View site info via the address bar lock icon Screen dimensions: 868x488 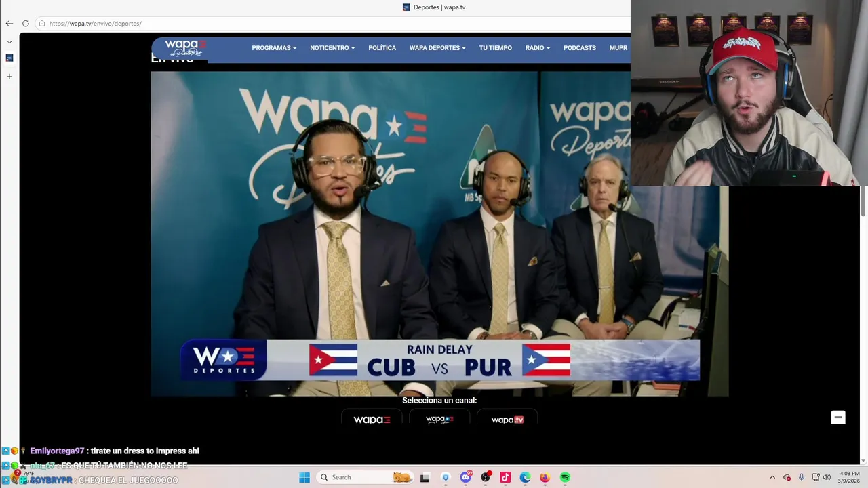pos(42,23)
